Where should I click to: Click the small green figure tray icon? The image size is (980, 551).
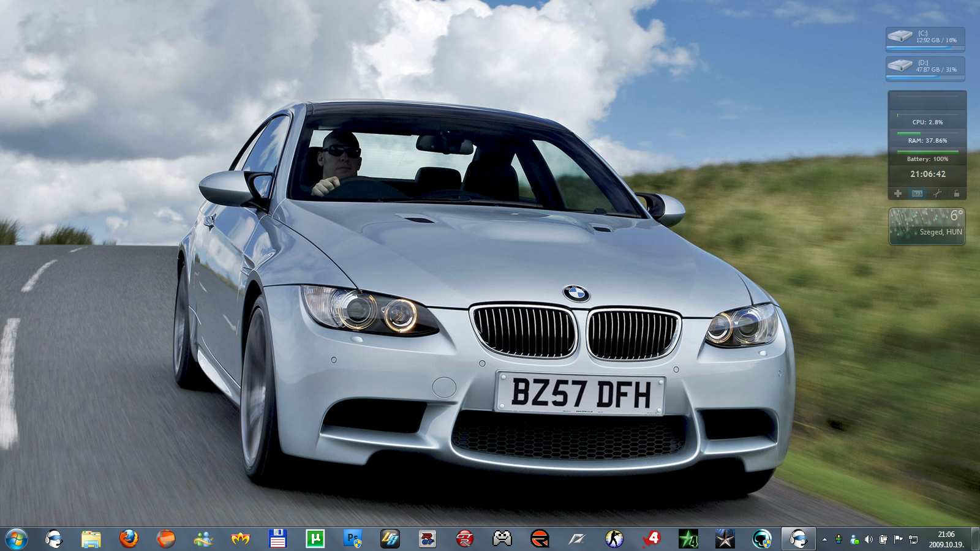839,539
